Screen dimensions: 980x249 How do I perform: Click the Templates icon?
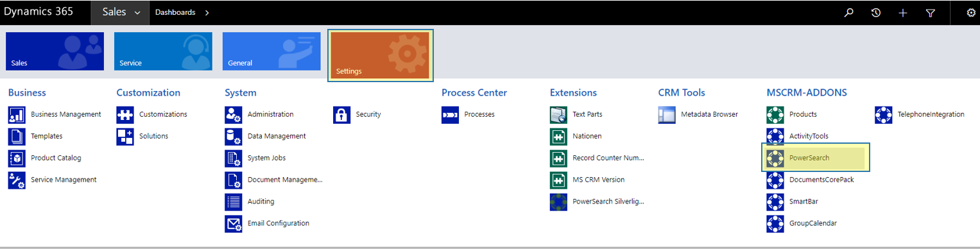tap(17, 137)
